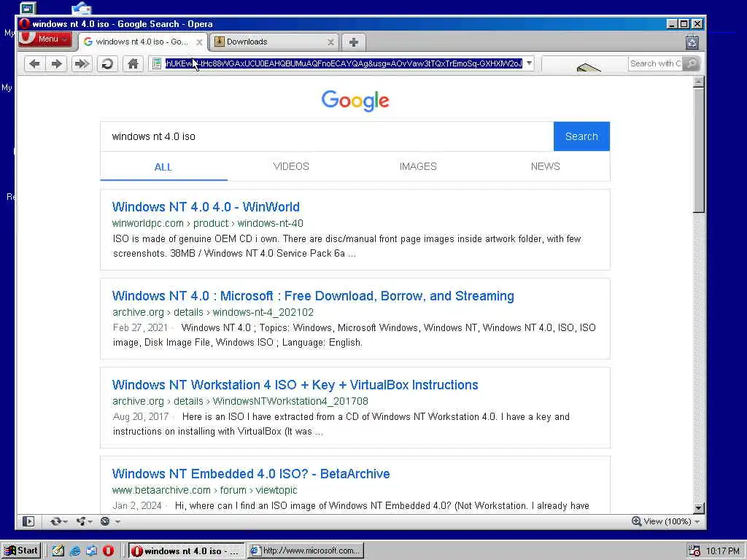Screen dimensions: 747x560
Task: Click the archive.org windows-nt-4_202102 breadcrumb
Action: click(213, 312)
